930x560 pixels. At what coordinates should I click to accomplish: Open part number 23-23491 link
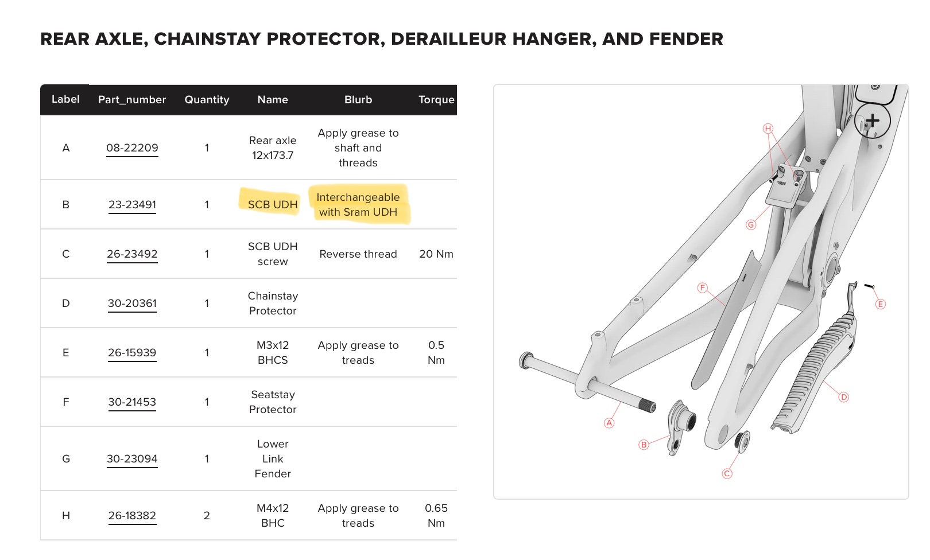coord(132,205)
